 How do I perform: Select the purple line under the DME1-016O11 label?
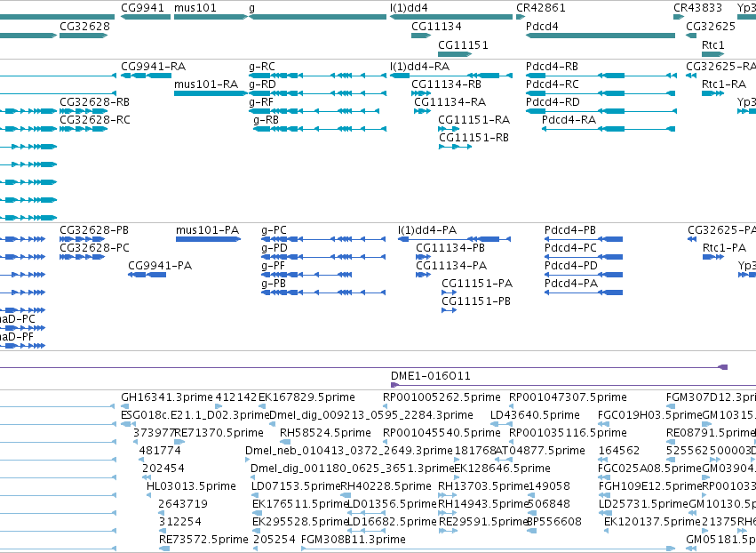tap(573, 385)
